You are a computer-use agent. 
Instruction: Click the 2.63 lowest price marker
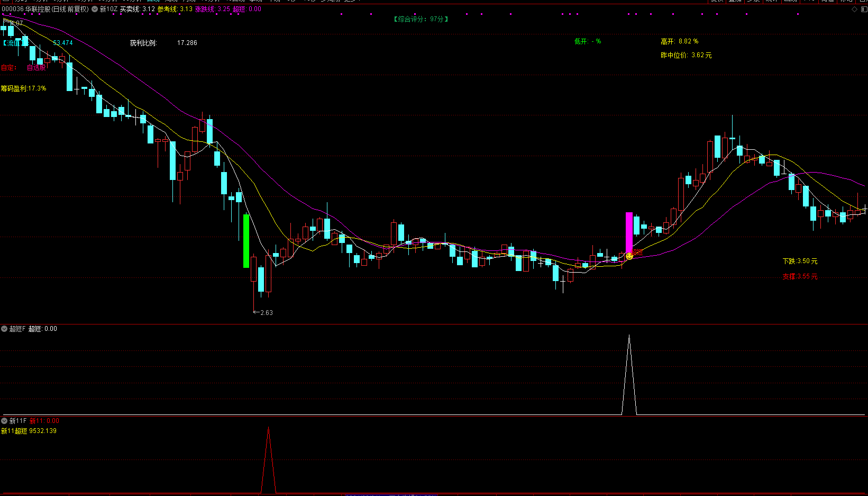click(263, 313)
